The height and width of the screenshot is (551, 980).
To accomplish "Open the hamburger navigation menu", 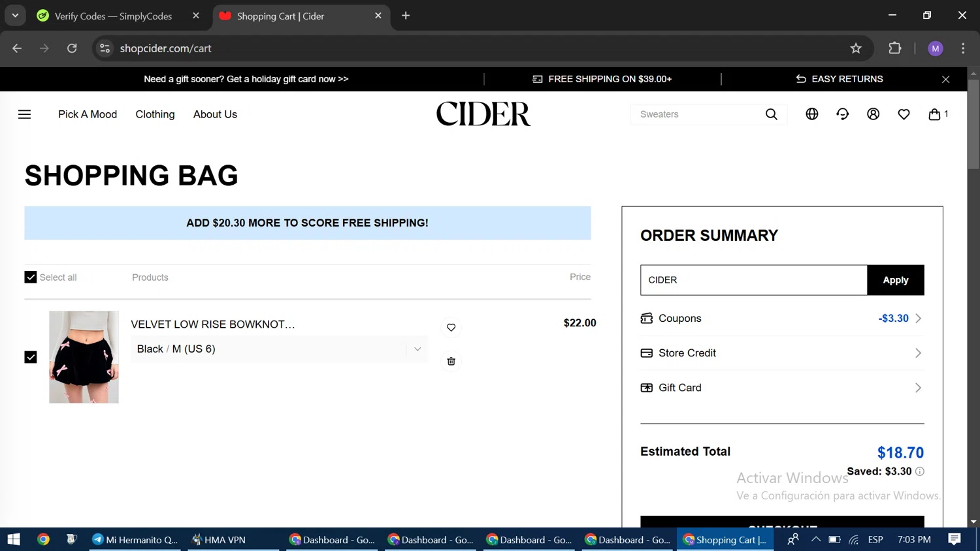I will (x=25, y=114).
